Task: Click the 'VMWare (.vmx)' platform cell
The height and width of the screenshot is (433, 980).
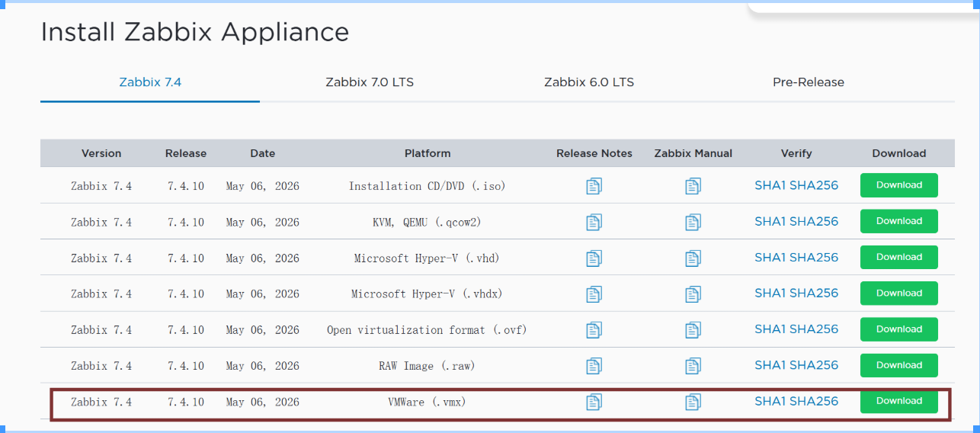Action: click(x=427, y=402)
